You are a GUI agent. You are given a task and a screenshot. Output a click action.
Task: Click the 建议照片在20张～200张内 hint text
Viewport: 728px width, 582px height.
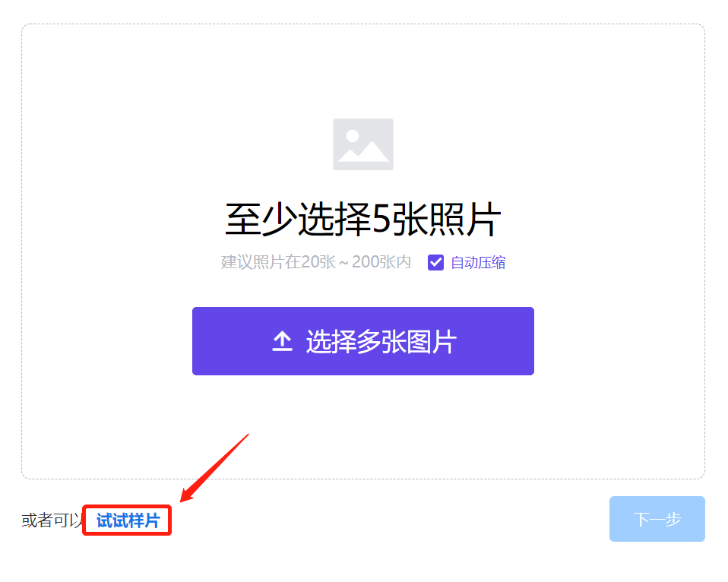pos(315,262)
